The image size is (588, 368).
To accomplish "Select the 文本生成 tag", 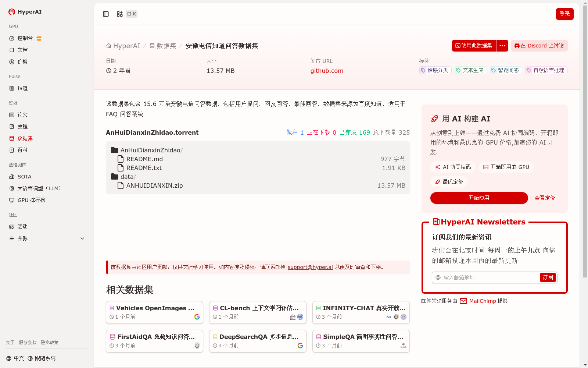I will click(470, 70).
